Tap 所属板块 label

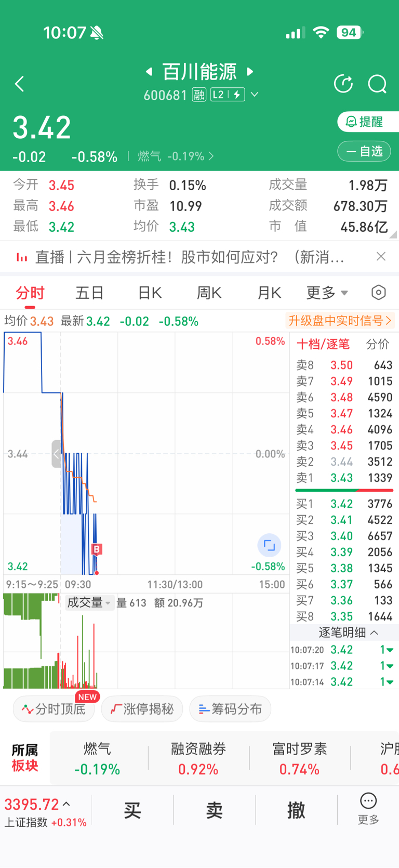[25, 758]
